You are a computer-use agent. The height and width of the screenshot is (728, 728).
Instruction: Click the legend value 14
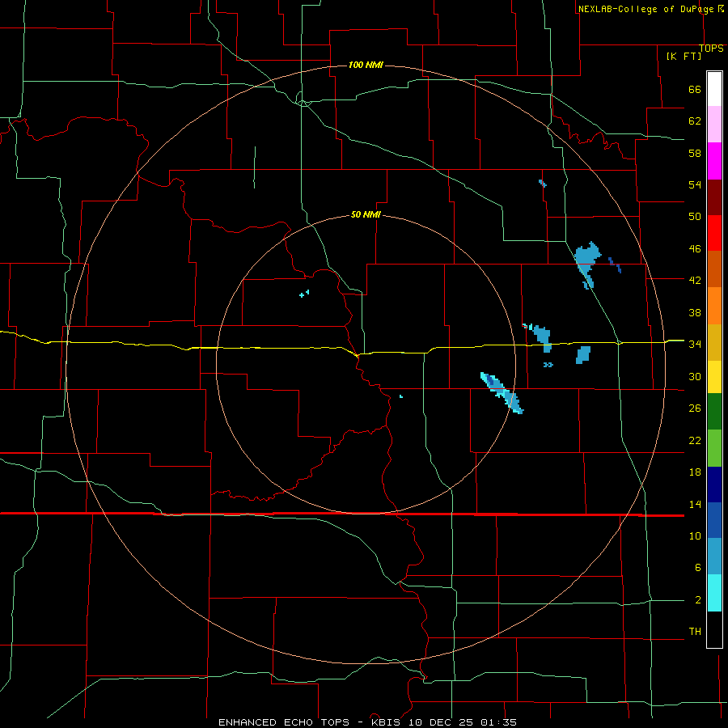pyautogui.click(x=695, y=504)
